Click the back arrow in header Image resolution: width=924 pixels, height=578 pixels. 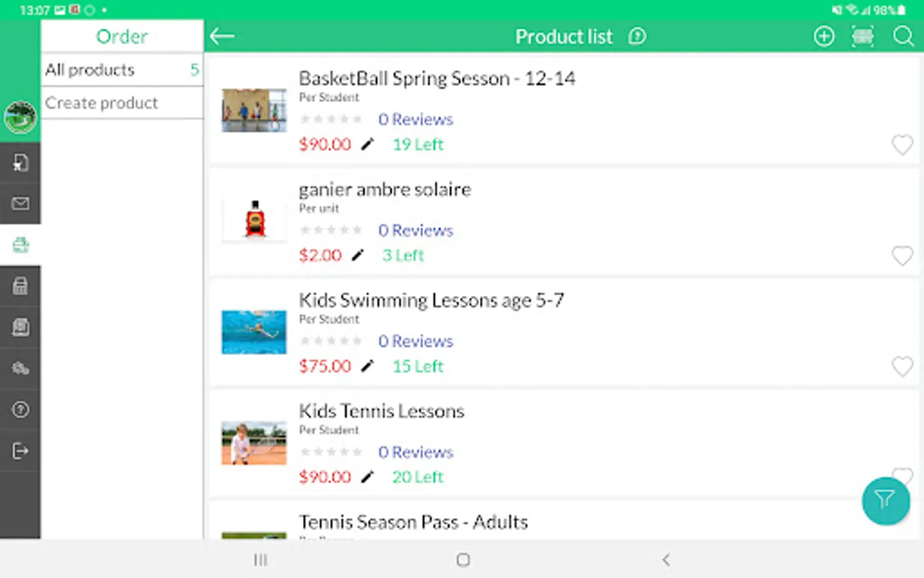click(x=222, y=37)
